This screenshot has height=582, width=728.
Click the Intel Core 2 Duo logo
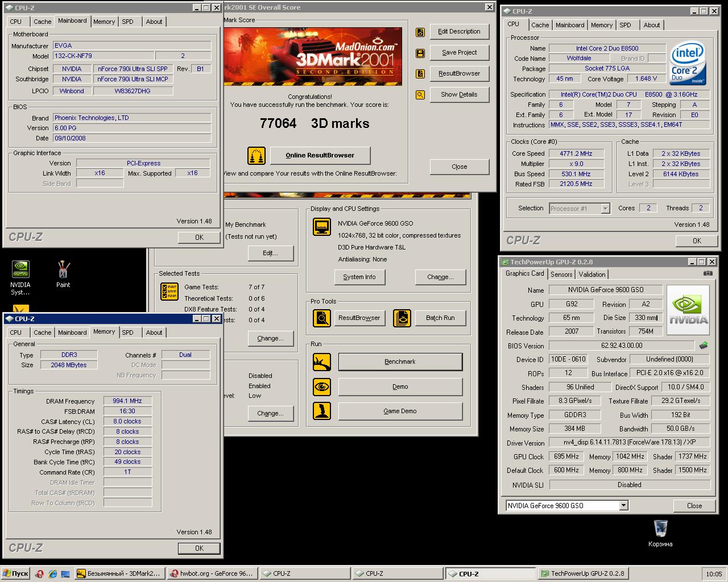pos(688,62)
